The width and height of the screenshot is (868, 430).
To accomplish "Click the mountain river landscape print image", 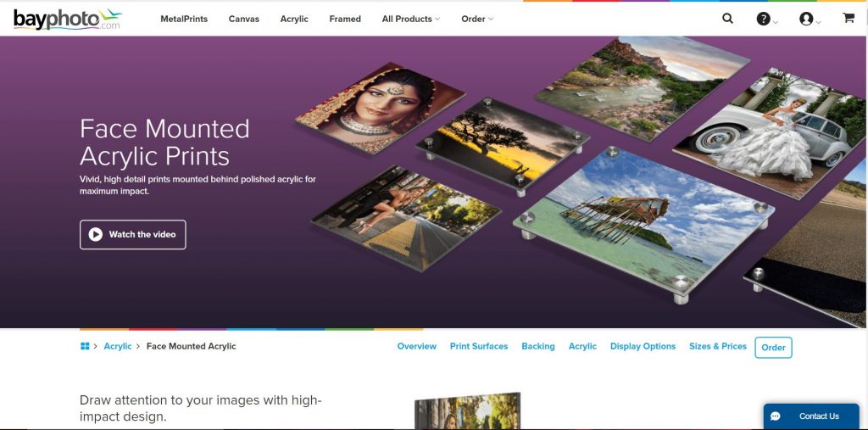I will pos(643,89).
